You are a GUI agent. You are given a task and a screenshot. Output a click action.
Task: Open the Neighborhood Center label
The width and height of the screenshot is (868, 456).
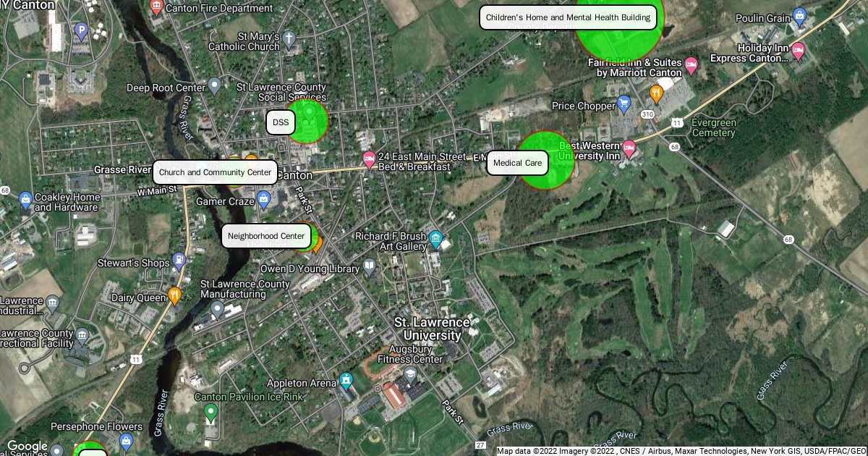266,236
